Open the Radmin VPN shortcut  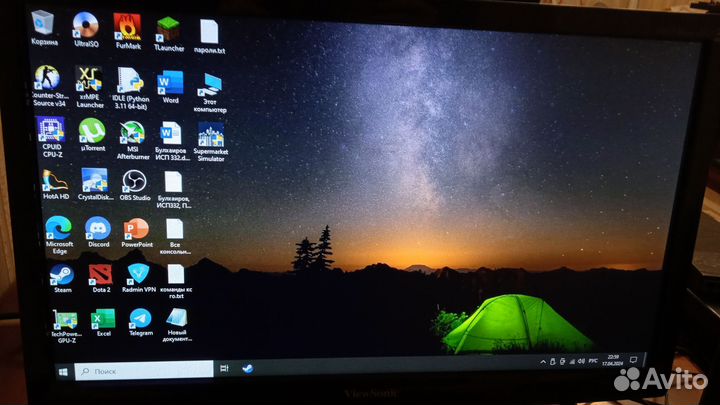click(138, 273)
